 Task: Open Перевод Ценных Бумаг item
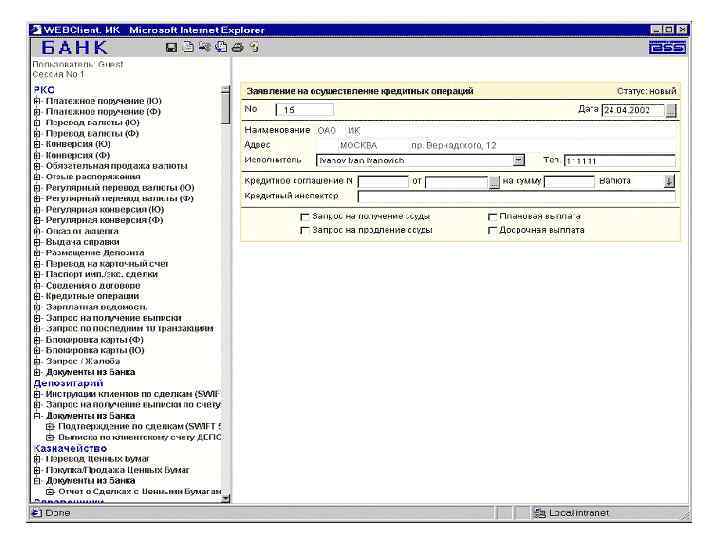point(97,459)
